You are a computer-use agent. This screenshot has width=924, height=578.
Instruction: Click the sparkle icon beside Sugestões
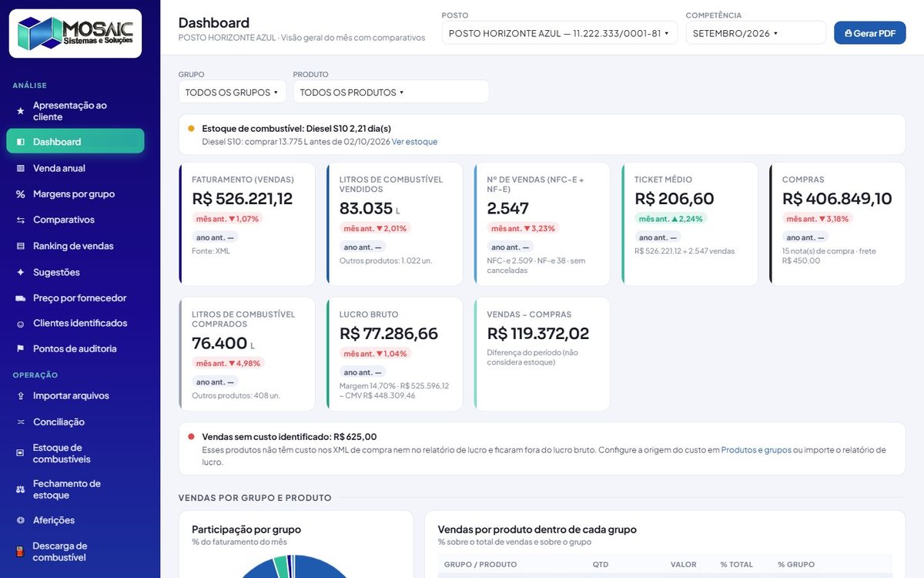(x=21, y=272)
